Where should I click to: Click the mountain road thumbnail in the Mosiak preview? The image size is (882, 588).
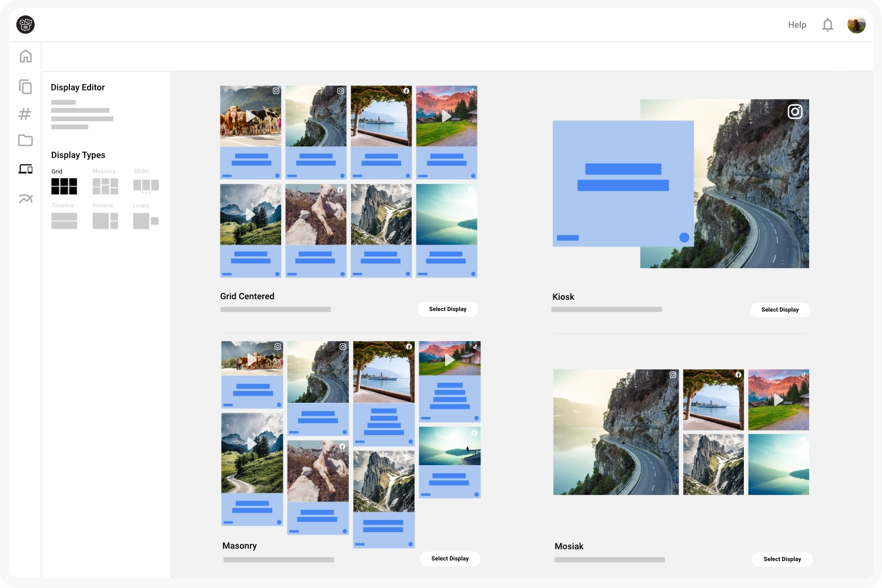tap(616, 432)
